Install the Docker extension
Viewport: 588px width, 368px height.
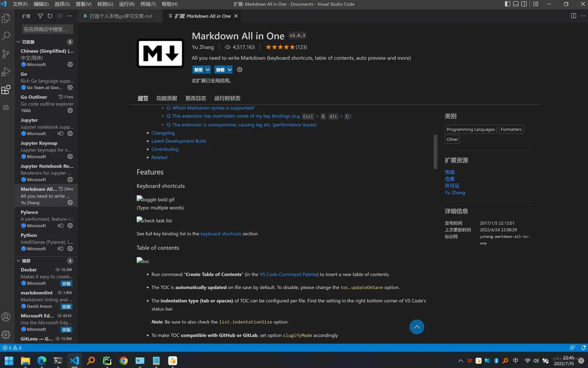click(66, 283)
